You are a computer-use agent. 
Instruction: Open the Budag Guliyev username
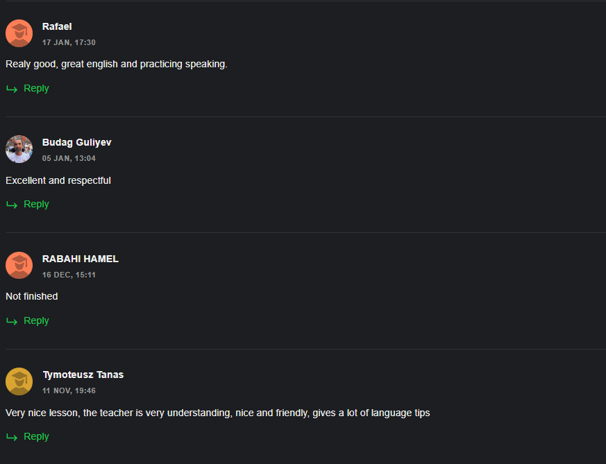click(77, 143)
